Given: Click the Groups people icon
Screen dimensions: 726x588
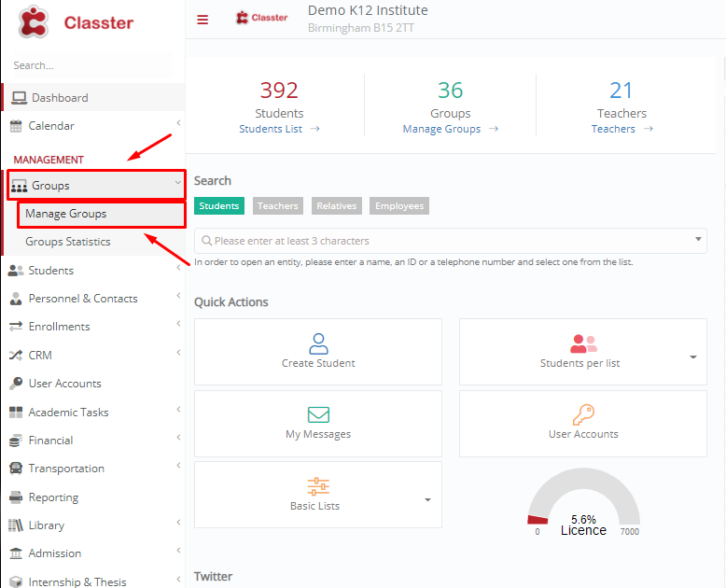Looking at the screenshot, I should (x=19, y=186).
